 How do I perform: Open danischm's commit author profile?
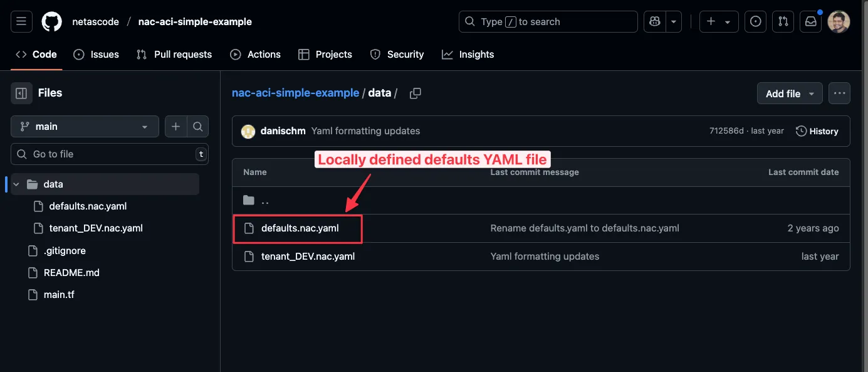(283, 131)
